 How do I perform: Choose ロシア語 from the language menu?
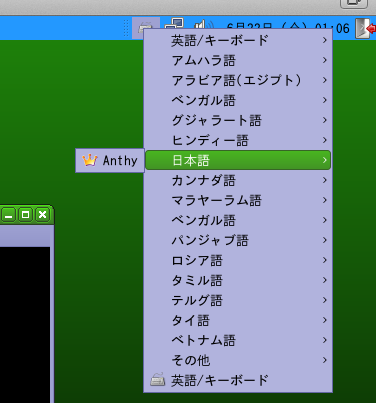(x=238, y=260)
